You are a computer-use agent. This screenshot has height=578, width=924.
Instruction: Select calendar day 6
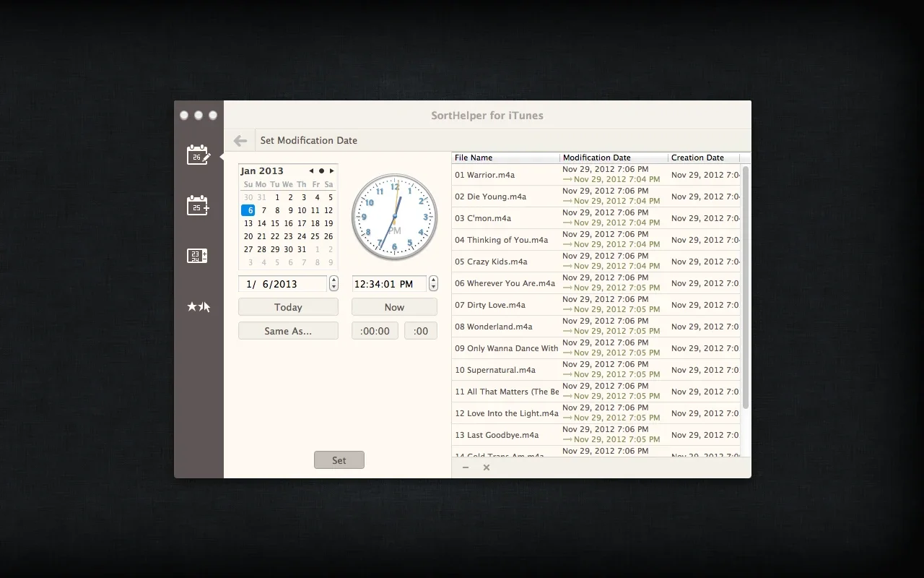point(248,210)
